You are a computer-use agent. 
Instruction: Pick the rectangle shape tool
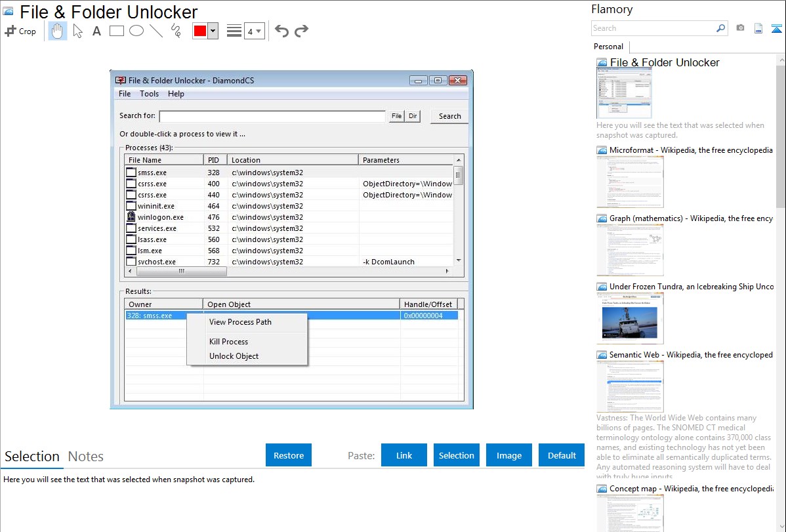[116, 31]
